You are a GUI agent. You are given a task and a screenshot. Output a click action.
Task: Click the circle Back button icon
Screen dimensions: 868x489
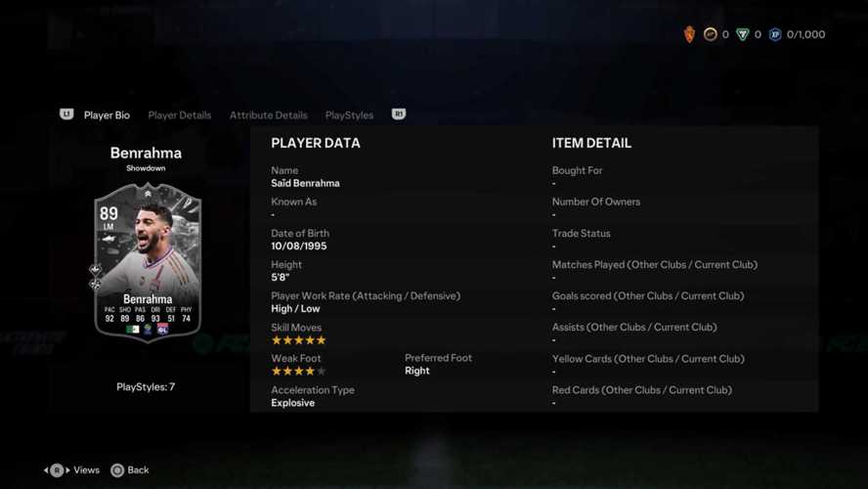[x=117, y=470]
